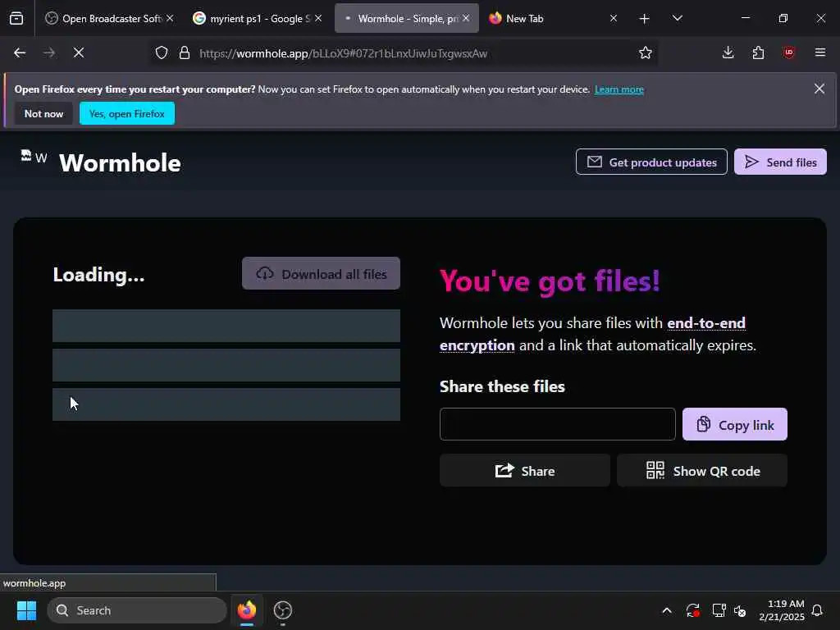Screen dimensions: 840x630
Task: Open the Extensions menu
Action: [758, 52]
